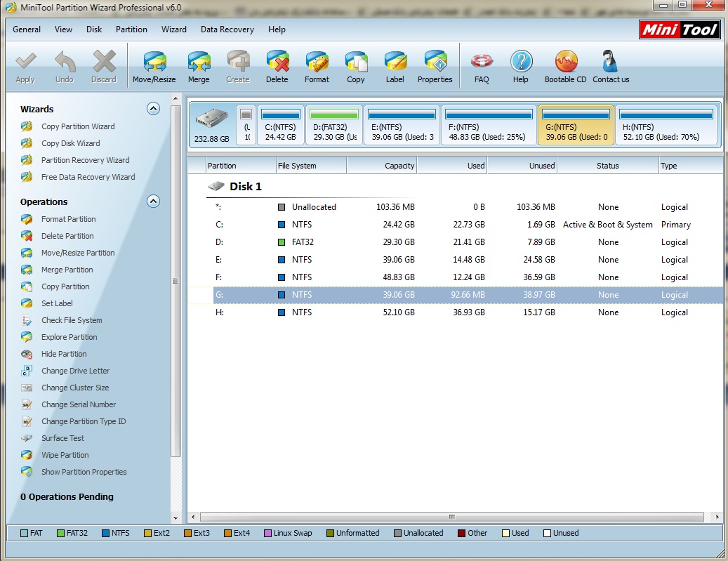Click the Surface Test sidebar icon

coord(27,438)
